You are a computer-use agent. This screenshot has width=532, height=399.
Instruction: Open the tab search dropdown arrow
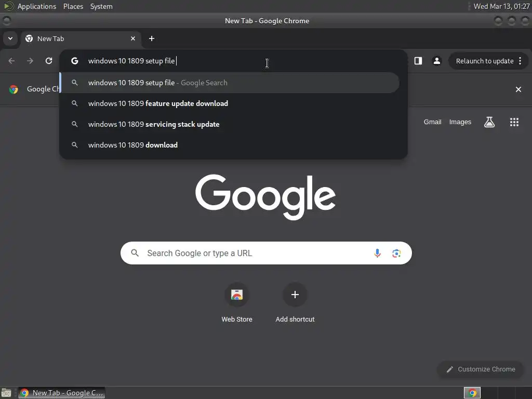[x=10, y=38]
